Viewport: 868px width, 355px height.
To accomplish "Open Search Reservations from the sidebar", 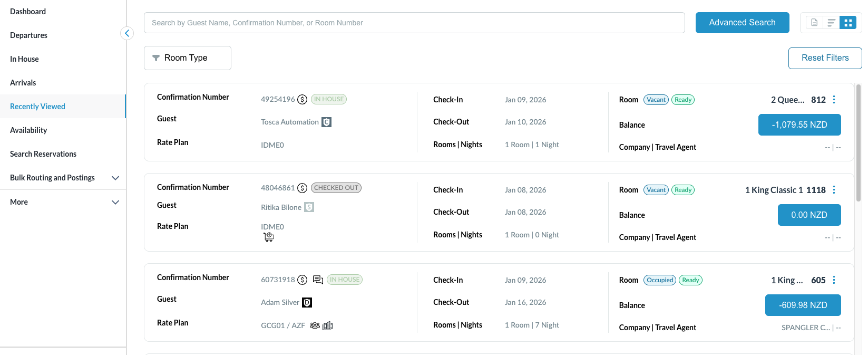I will point(43,154).
